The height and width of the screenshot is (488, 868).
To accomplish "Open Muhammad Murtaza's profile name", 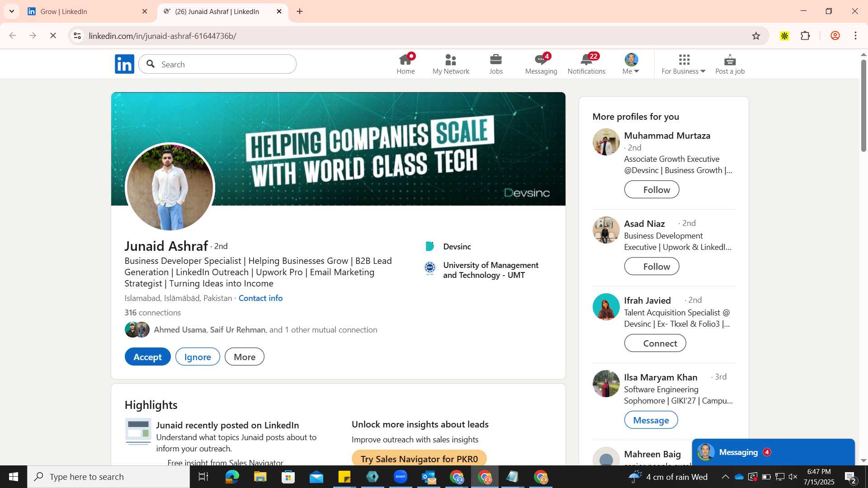I will coord(667,136).
